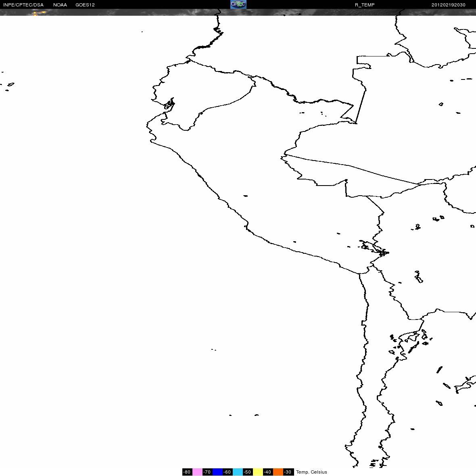Viewport: 476px width, 476px height.
Task: Click the CPTEC logo in header
Action: click(238, 4)
